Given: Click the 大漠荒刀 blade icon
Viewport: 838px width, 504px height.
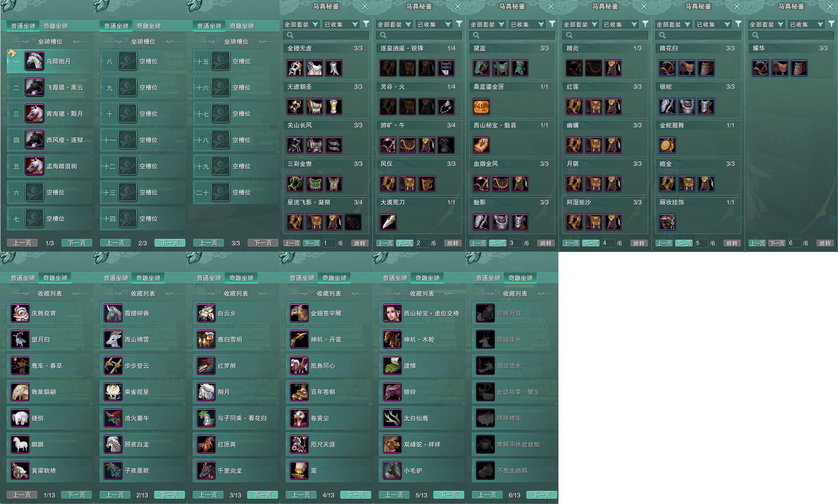Looking at the screenshot, I should pos(388,222).
